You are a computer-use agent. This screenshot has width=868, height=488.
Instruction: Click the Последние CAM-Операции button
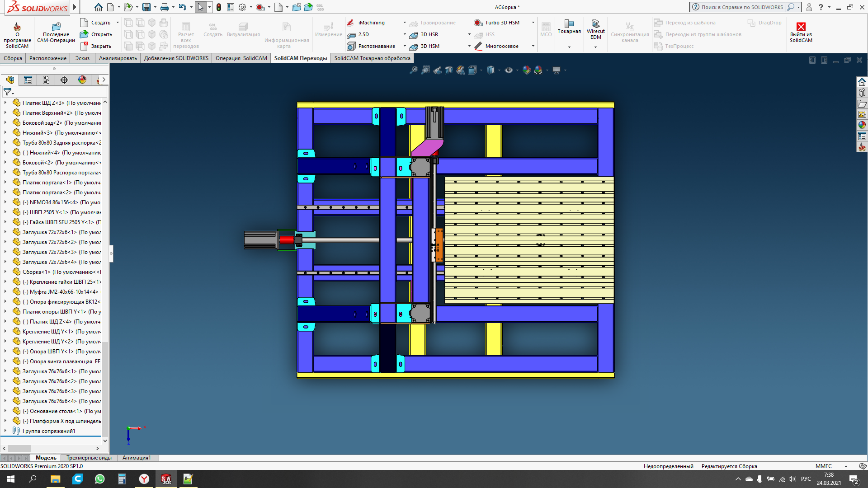[x=56, y=32]
